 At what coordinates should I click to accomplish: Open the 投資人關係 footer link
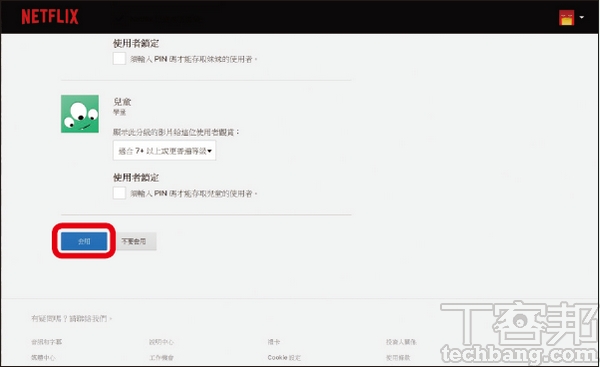click(401, 342)
